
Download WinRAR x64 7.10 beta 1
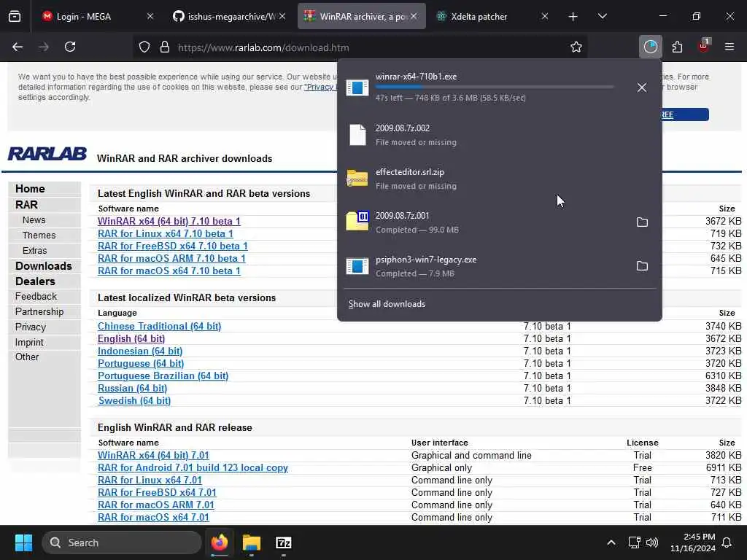[169, 222]
